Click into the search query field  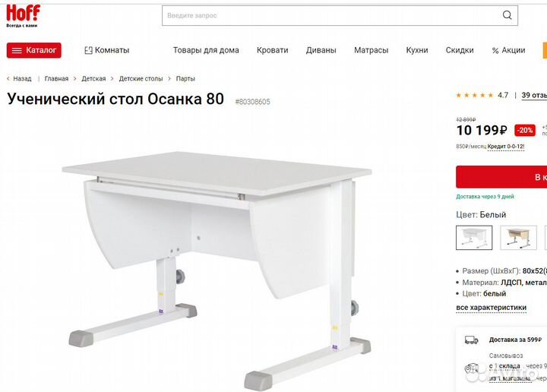pyautogui.click(x=327, y=15)
